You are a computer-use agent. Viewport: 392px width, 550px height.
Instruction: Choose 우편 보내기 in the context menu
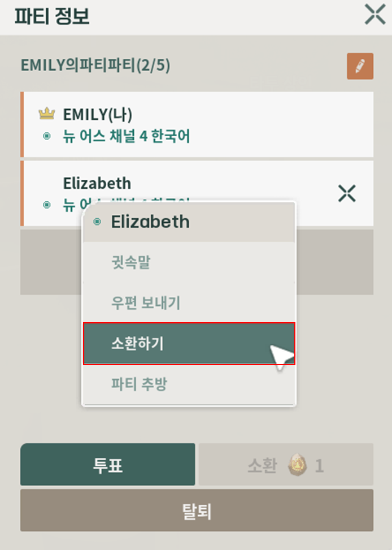tap(146, 303)
